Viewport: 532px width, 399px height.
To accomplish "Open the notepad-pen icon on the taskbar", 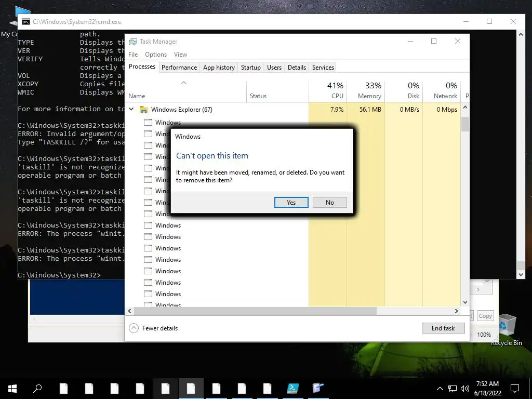I will pos(318,388).
